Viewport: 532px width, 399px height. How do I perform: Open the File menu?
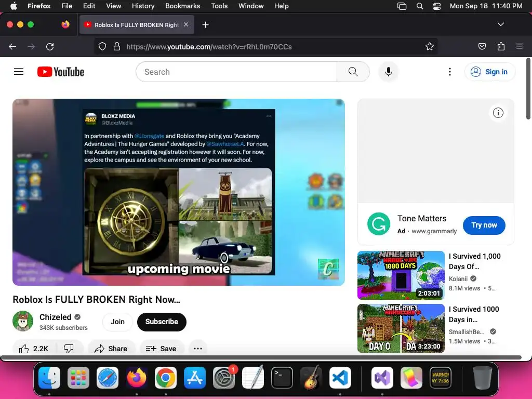[67, 6]
